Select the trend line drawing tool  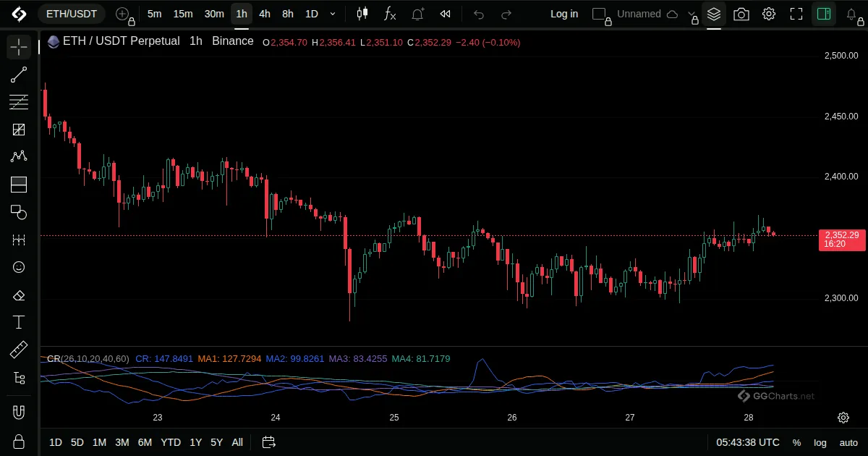pos(19,75)
